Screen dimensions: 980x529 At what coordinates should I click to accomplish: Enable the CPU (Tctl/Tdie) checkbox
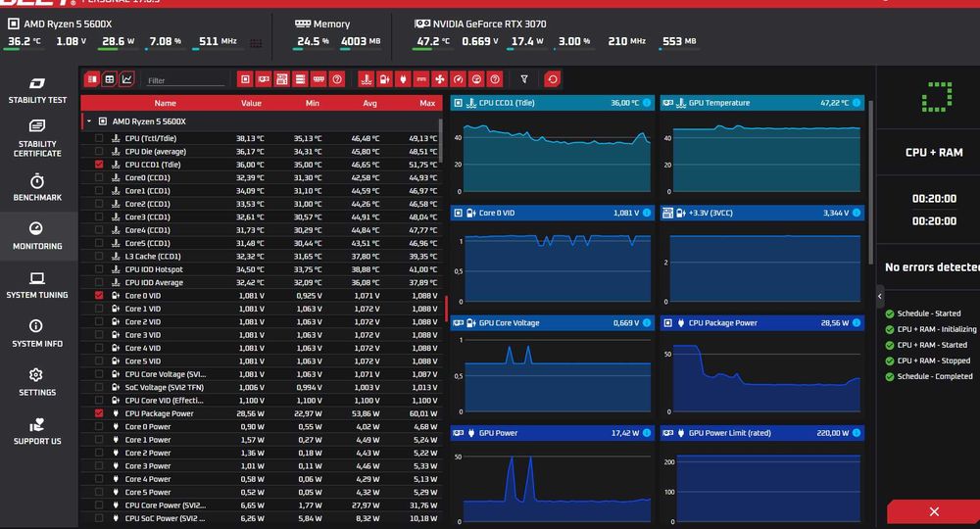pos(99,138)
